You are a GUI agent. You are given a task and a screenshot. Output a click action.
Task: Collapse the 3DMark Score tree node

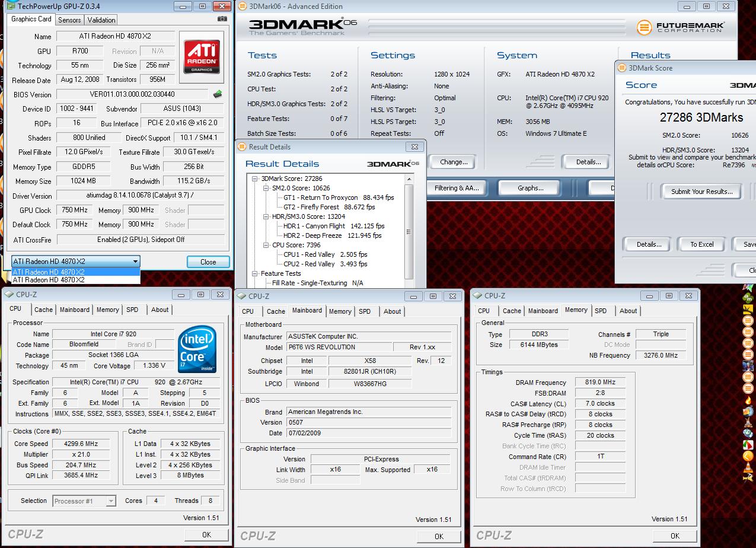[x=255, y=179]
